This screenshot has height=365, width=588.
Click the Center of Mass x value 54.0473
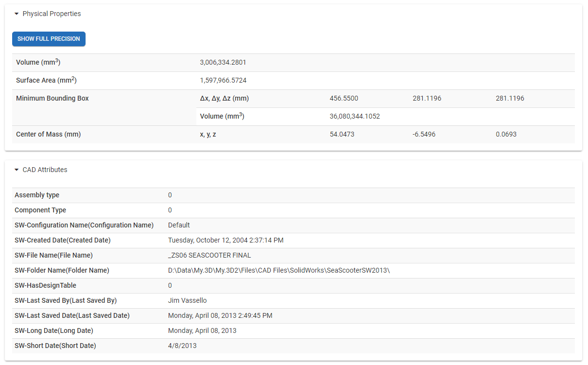[x=342, y=135]
